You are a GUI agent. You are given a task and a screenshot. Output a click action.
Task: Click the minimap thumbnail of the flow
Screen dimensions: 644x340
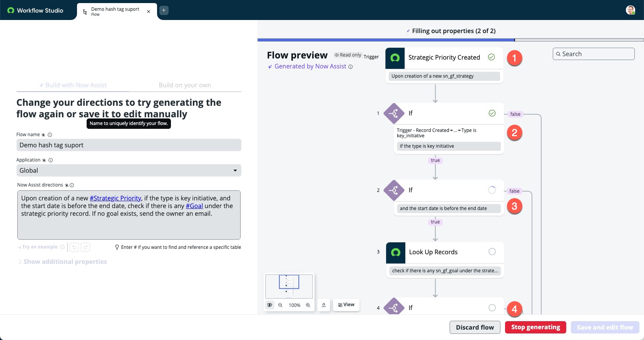[x=289, y=287]
